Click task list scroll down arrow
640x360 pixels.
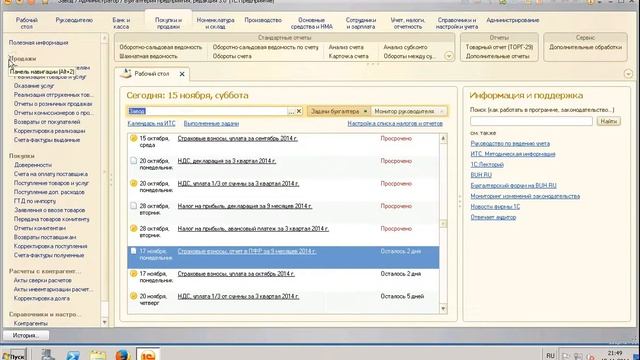click(443, 309)
